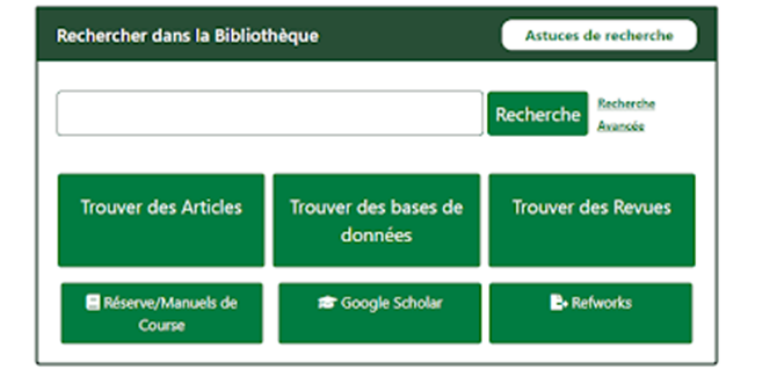Image resolution: width=763 pixels, height=370 pixels.
Task: Click the word Avancée under Recherche link
Action: [x=621, y=126]
